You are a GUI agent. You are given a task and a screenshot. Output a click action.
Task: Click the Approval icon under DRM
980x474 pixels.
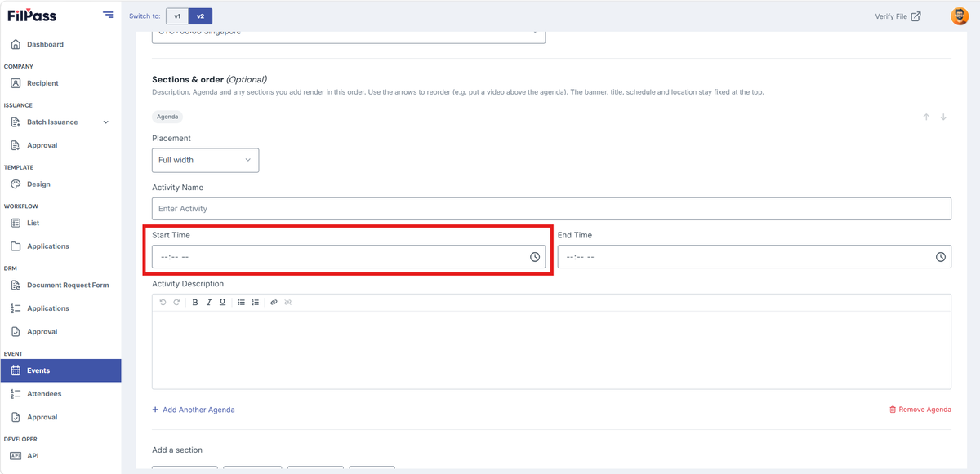click(x=16, y=332)
